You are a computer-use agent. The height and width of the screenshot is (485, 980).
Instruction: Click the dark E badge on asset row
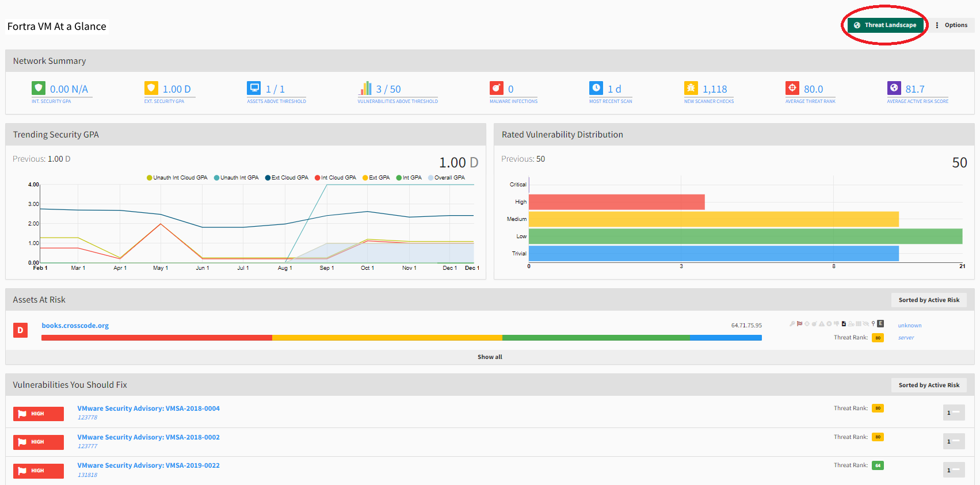[x=880, y=323]
